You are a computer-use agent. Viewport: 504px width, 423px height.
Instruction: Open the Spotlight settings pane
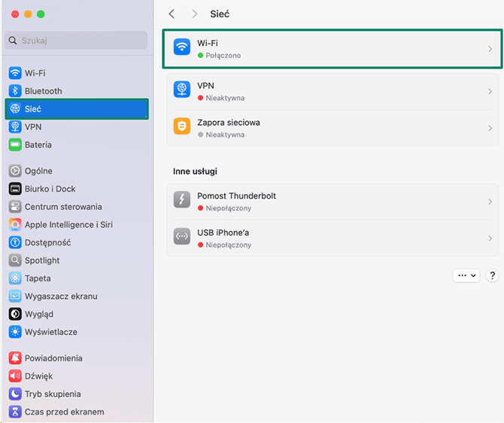tap(42, 260)
